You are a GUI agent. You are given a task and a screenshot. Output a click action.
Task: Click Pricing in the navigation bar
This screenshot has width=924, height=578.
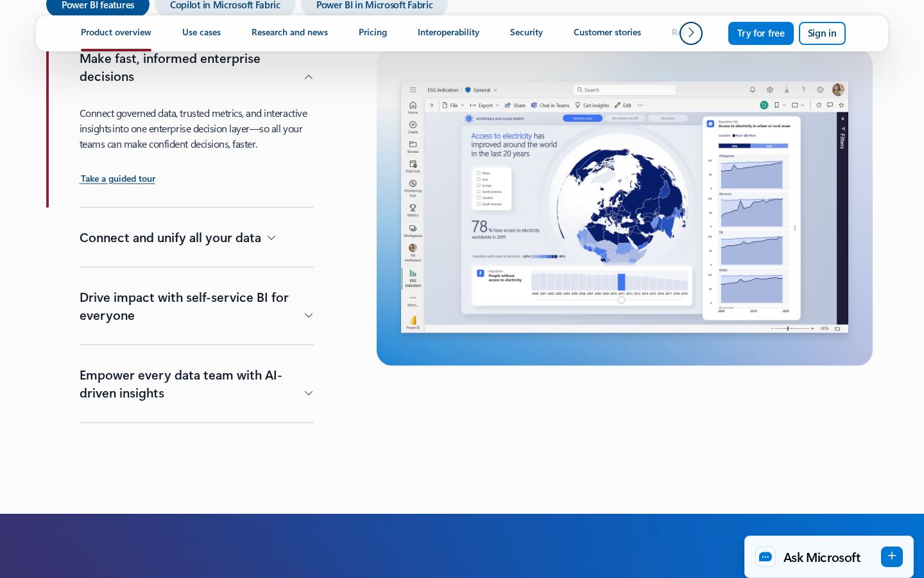(x=373, y=33)
